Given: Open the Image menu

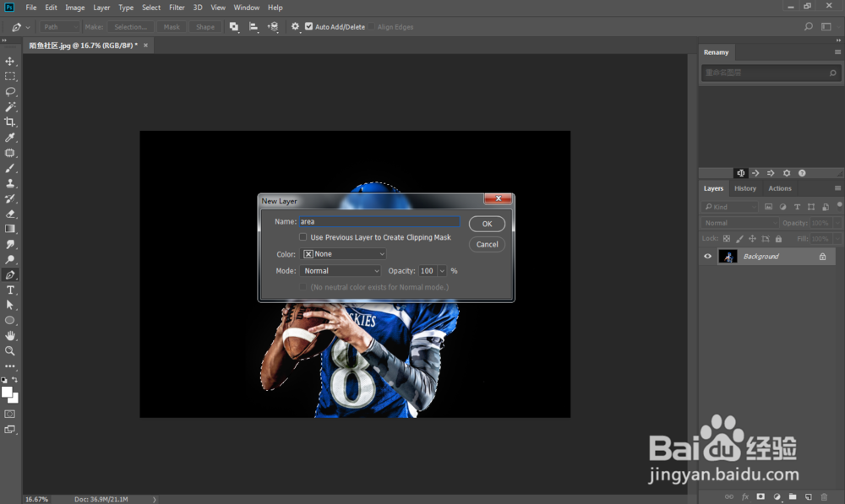Looking at the screenshot, I should coord(75,8).
